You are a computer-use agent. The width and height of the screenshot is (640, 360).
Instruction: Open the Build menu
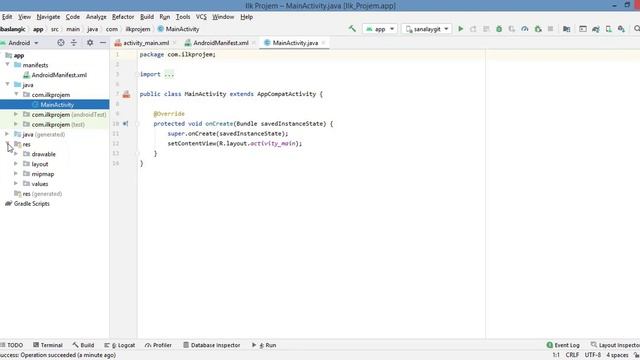pyautogui.click(x=147, y=17)
